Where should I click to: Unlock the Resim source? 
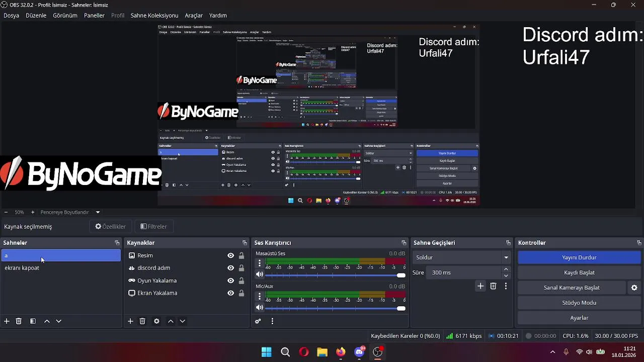242,255
